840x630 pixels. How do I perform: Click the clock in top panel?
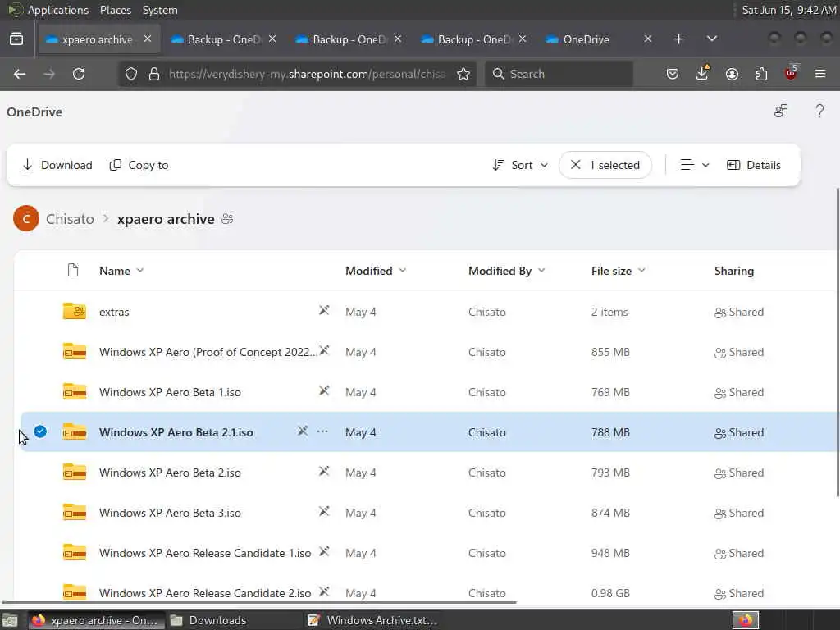coord(788,10)
